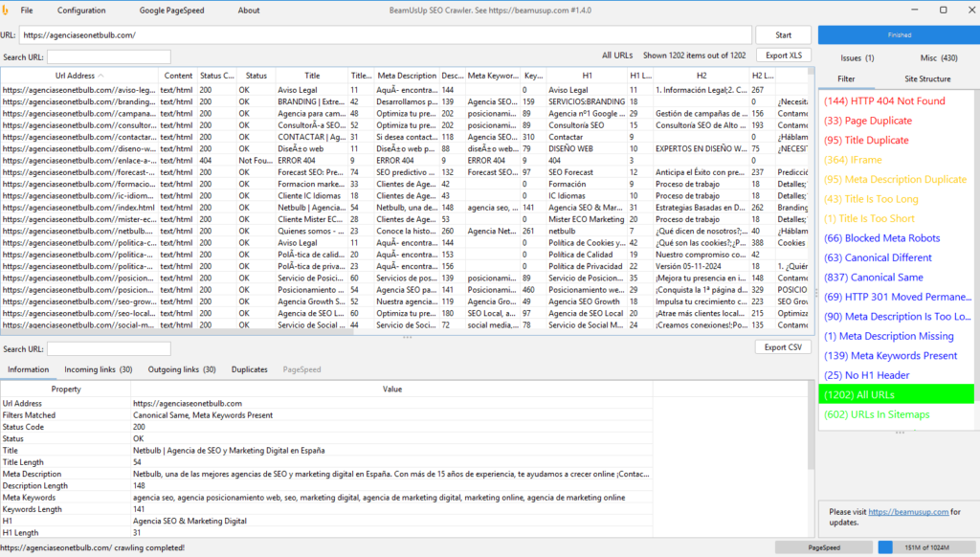Select the URLs In Sitemaps filter

tap(876, 414)
